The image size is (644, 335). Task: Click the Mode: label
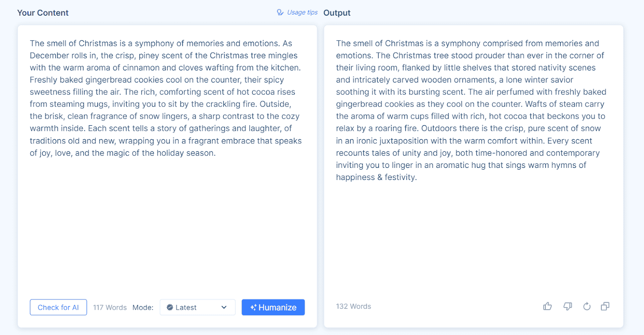pos(143,308)
